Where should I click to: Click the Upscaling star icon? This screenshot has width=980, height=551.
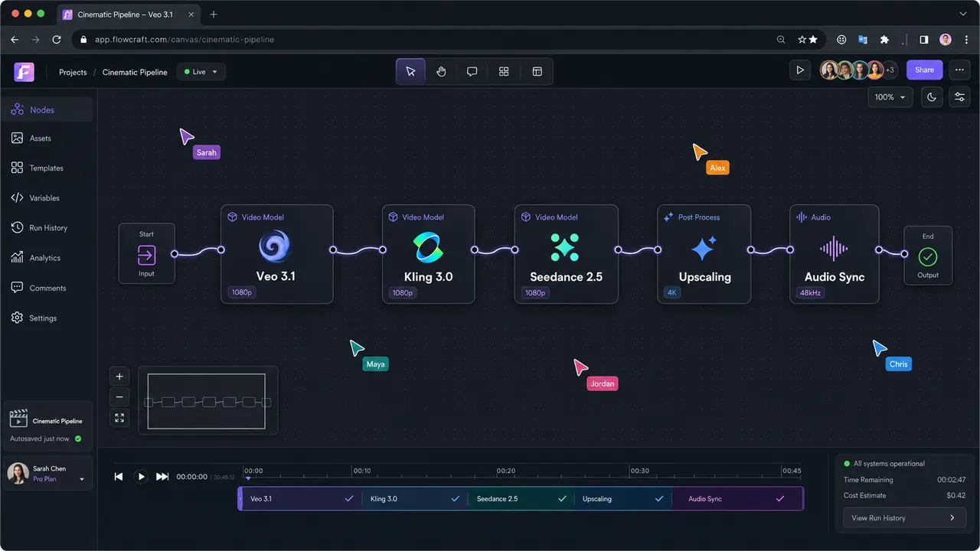[x=704, y=248]
